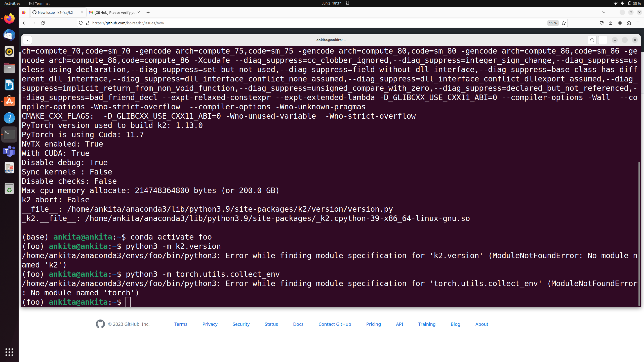Click the search icon in the terminal header

pyautogui.click(x=592, y=40)
